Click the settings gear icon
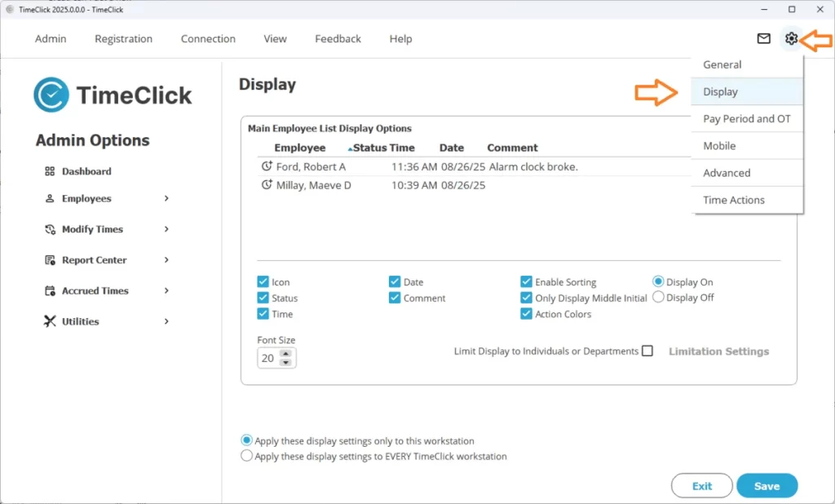 tap(791, 38)
